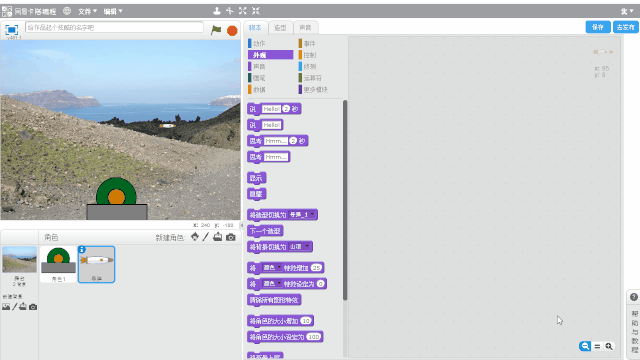Image resolution: width=640 pixels, height=360 pixels.
Task: Click the new sprite from camera icon
Action: click(231, 237)
